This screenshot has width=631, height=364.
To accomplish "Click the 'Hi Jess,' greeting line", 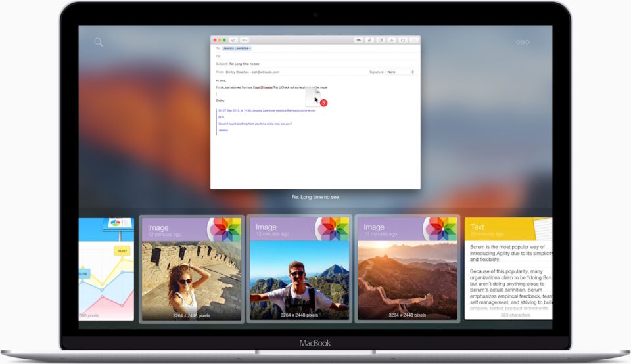I will (x=221, y=81).
